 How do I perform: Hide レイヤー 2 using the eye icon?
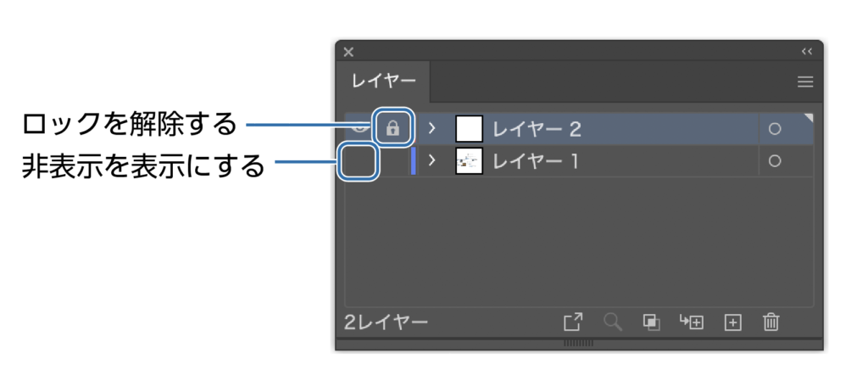point(359,128)
